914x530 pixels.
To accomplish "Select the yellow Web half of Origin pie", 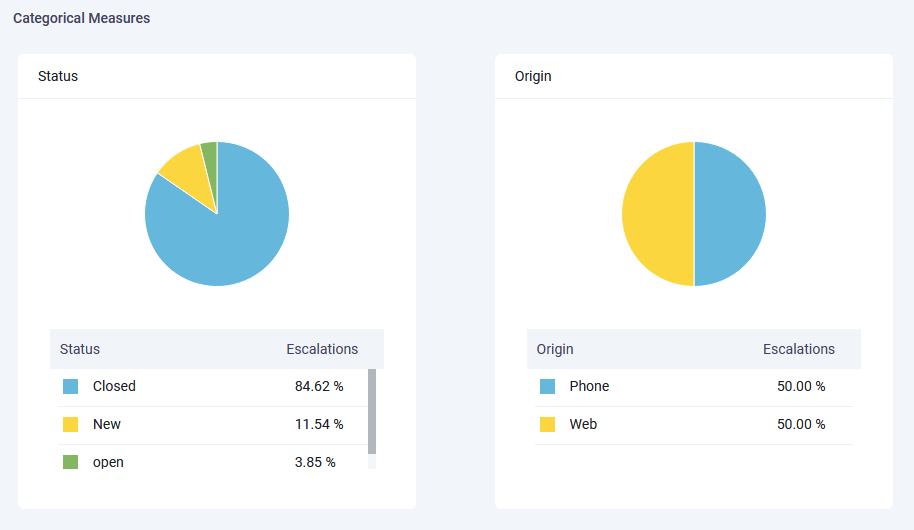I will click(x=658, y=214).
